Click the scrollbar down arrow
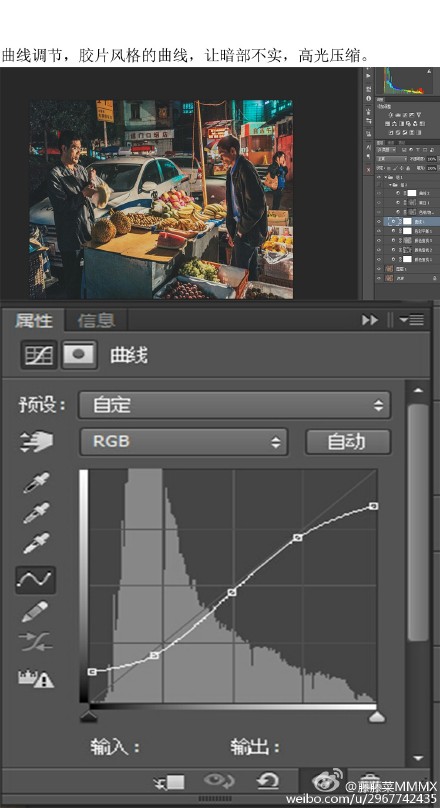The height and width of the screenshot is (808, 440). [418, 758]
